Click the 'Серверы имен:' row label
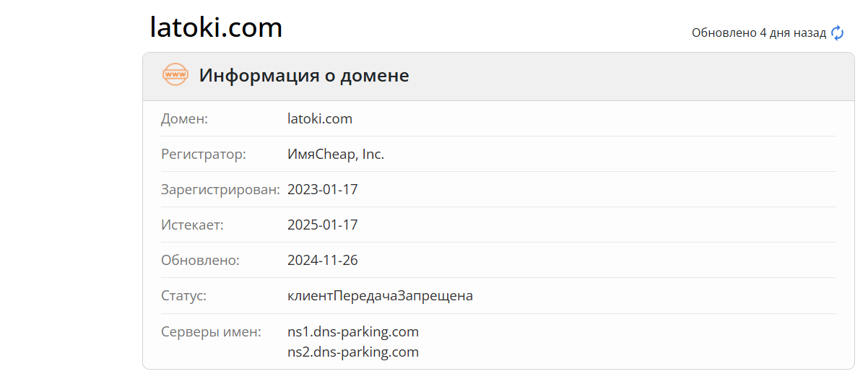The height and width of the screenshot is (374, 868). coord(211,331)
